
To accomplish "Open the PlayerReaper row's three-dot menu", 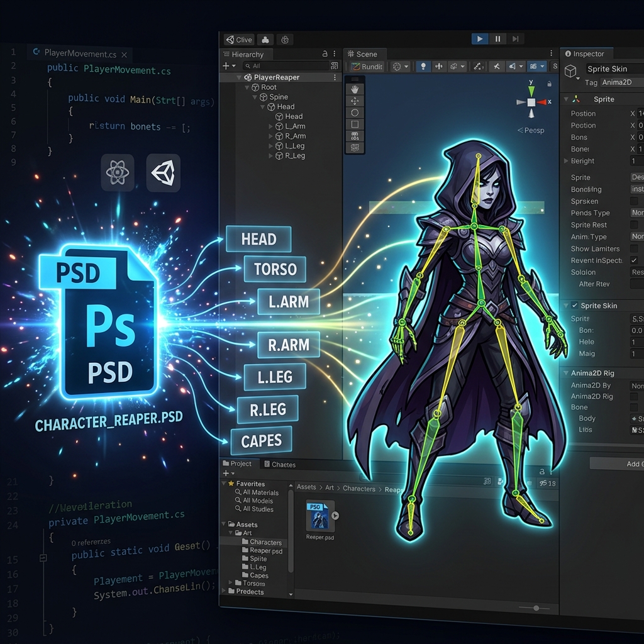I will point(335,77).
